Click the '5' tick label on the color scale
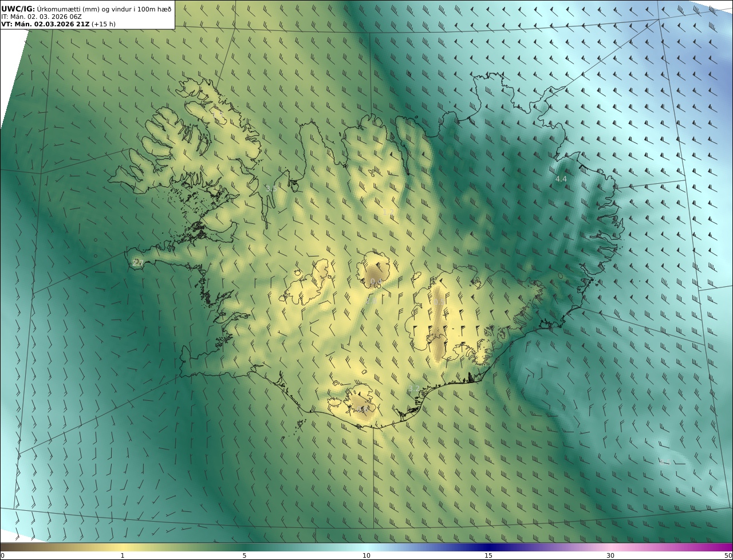This screenshot has width=733, height=560. (245, 555)
